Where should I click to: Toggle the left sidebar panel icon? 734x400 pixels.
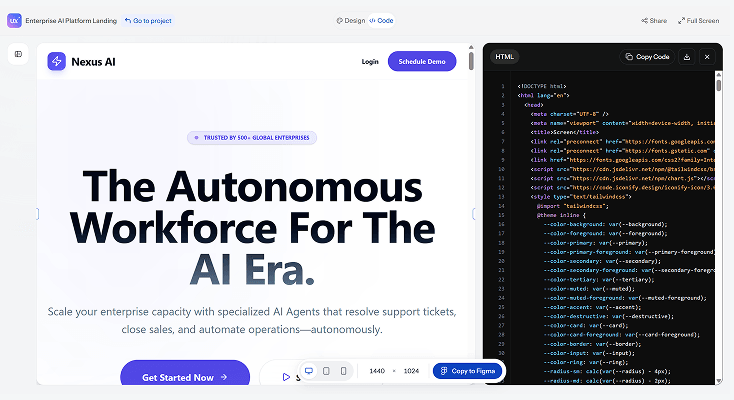pyautogui.click(x=18, y=54)
